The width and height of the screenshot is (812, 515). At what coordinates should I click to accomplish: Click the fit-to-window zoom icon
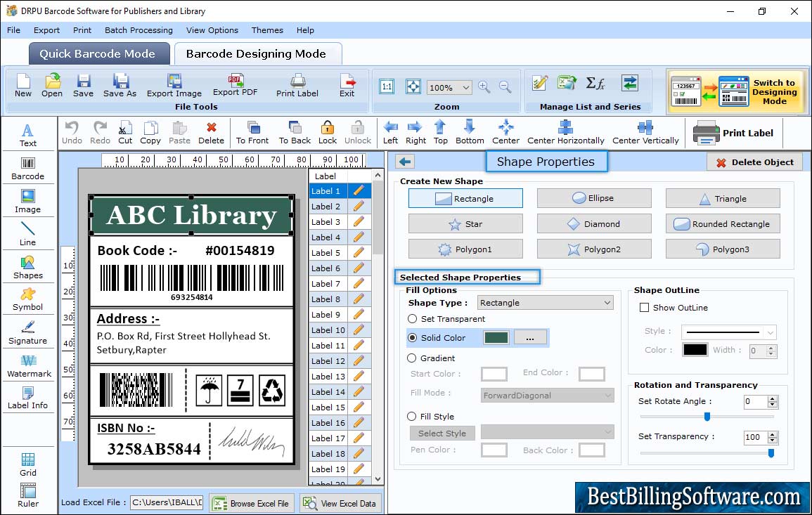coord(413,86)
